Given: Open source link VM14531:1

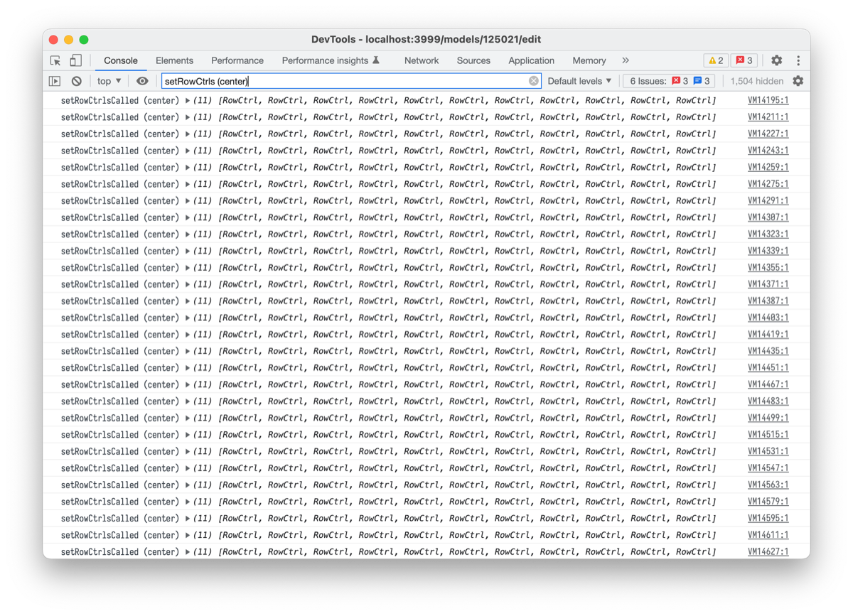Looking at the screenshot, I should tap(768, 451).
